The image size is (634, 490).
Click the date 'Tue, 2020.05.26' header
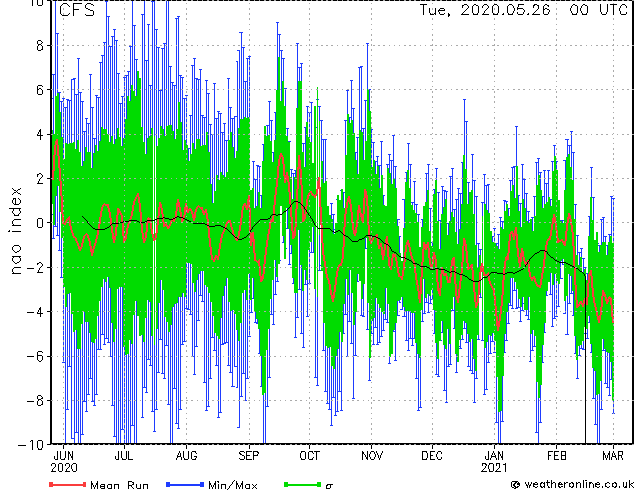point(485,10)
